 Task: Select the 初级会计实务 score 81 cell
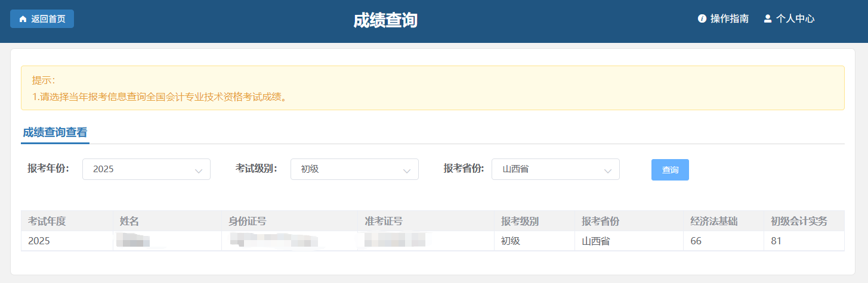click(776, 241)
